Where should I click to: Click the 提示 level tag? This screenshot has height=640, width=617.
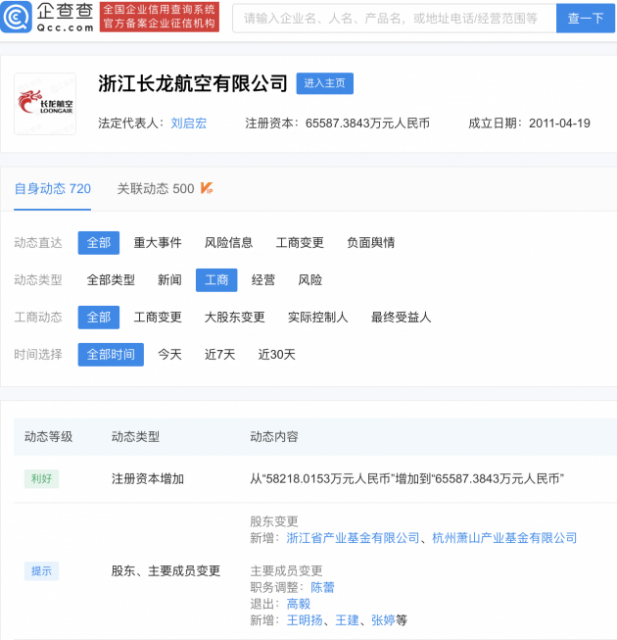click(42, 571)
